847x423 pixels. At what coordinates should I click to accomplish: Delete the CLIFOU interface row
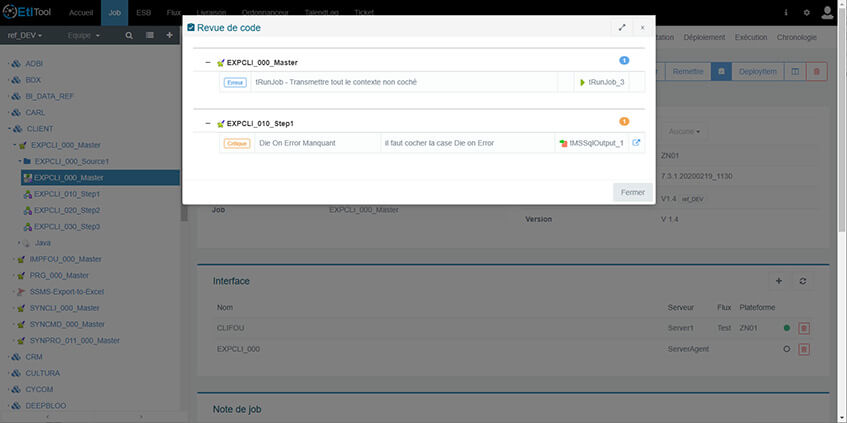tap(804, 328)
